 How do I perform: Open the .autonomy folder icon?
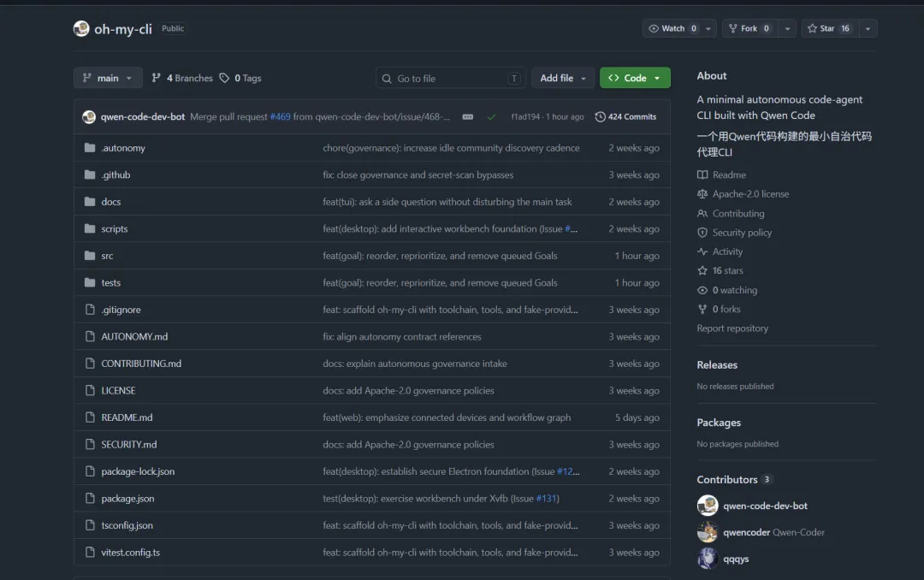(x=90, y=147)
